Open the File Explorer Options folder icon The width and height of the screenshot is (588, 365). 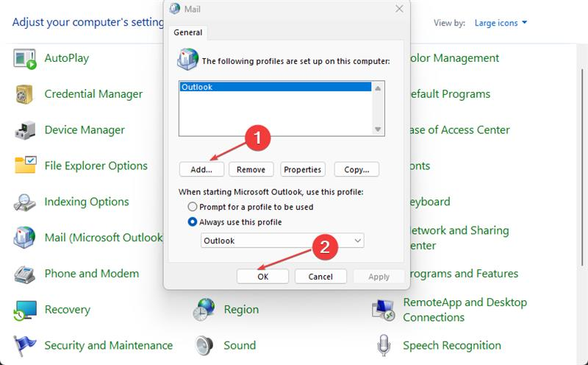click(25, 166)
